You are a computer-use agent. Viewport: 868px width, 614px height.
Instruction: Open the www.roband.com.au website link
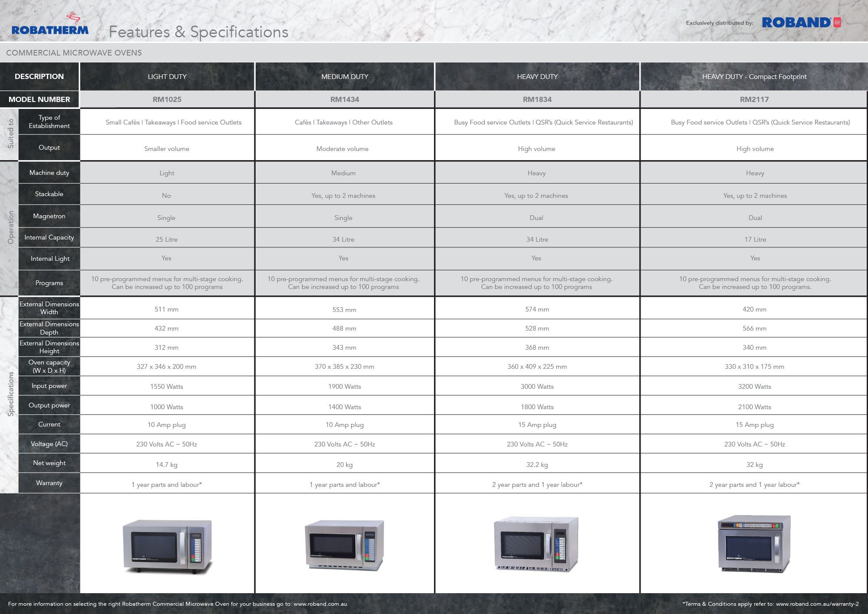(x=320, y=604)
